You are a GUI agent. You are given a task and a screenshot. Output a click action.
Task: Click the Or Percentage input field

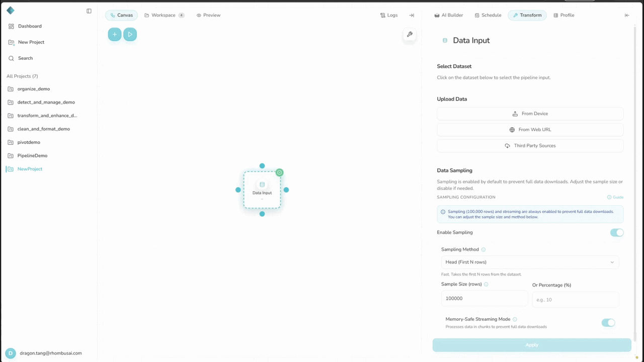576,300
